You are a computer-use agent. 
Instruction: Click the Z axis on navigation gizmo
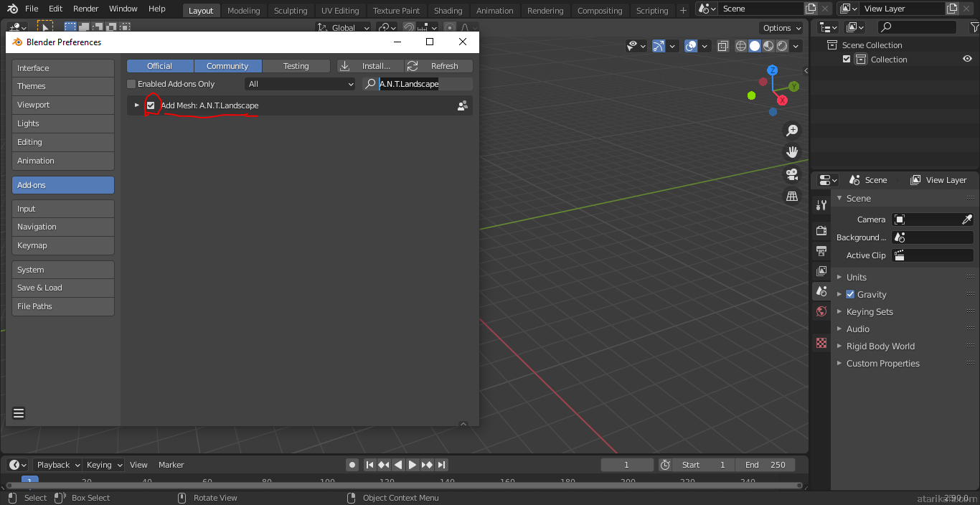pos(773,70)
